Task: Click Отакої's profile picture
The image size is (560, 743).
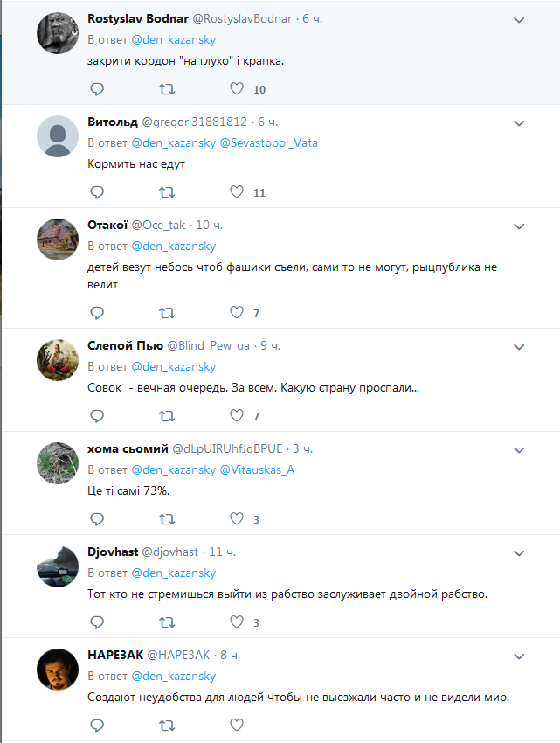Action: pyautogui.click(x=58, y=238)
